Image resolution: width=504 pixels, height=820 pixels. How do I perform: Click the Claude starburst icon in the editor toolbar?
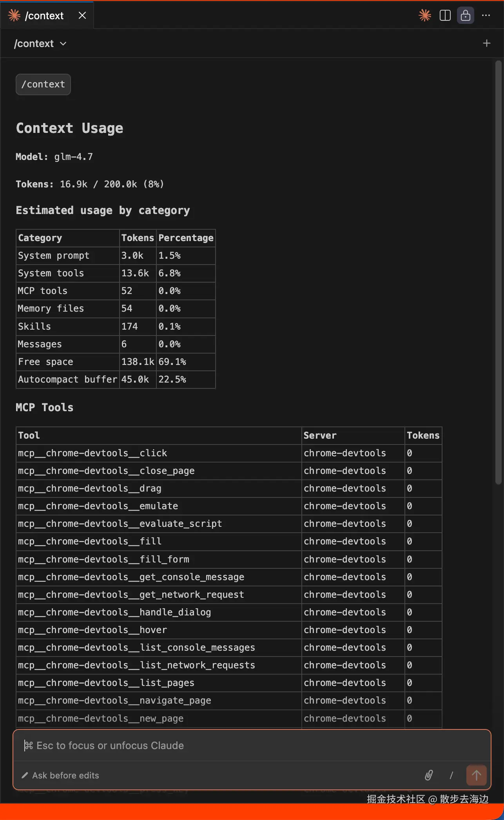[425, 16]
